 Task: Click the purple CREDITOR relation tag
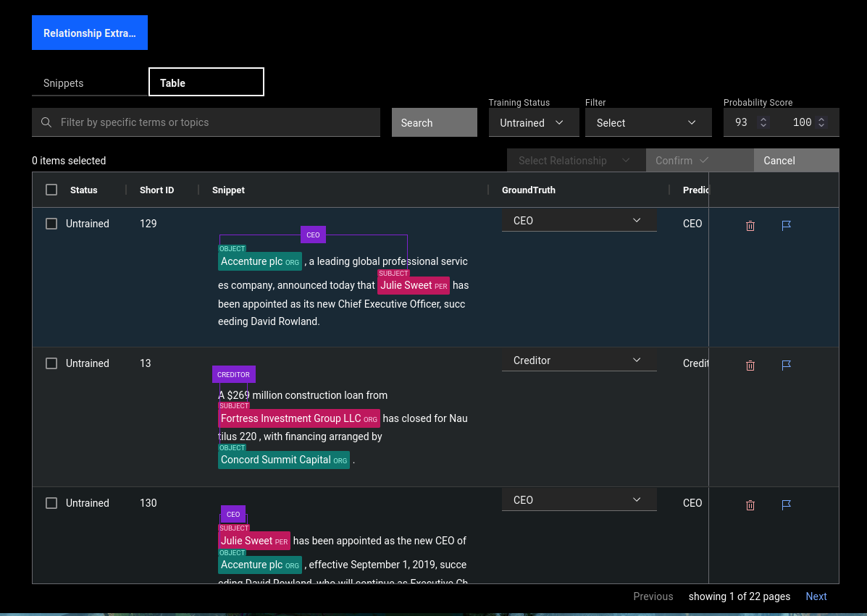(233, 374)
